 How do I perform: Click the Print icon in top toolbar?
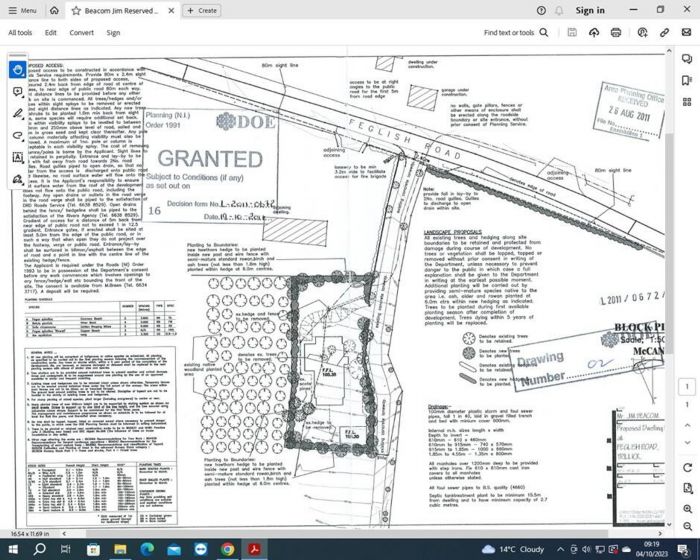(616, 32)
